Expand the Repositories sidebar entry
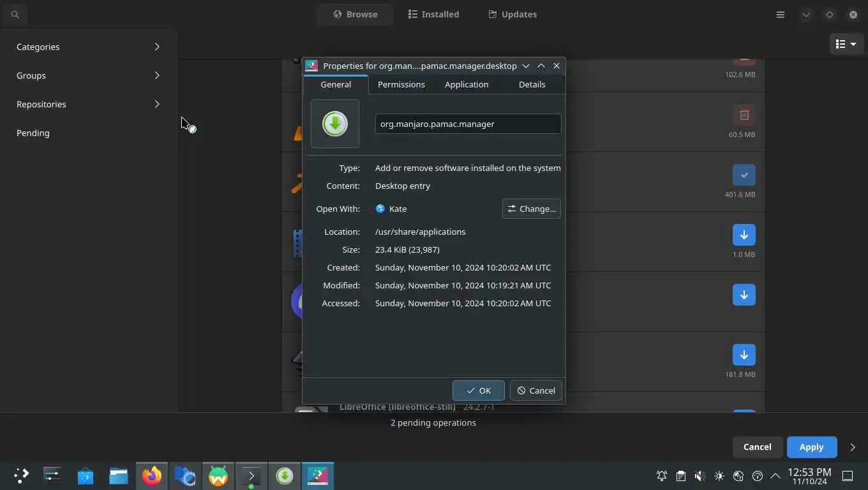The width and height of the screenshot is (868, 490). pos(89,104)
